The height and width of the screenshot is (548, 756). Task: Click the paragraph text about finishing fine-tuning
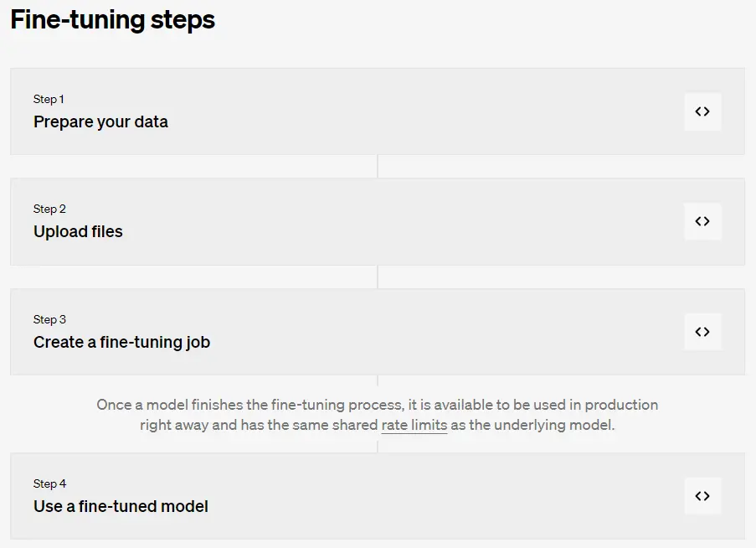(378, 415)
